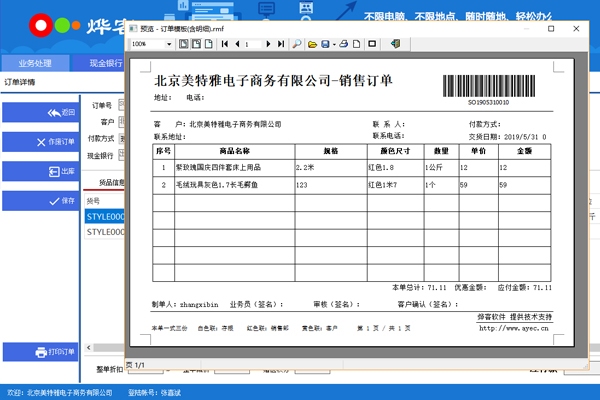600x400 pixels.
Task: Click the 打印订单 print order button
Action: point(41,352)
